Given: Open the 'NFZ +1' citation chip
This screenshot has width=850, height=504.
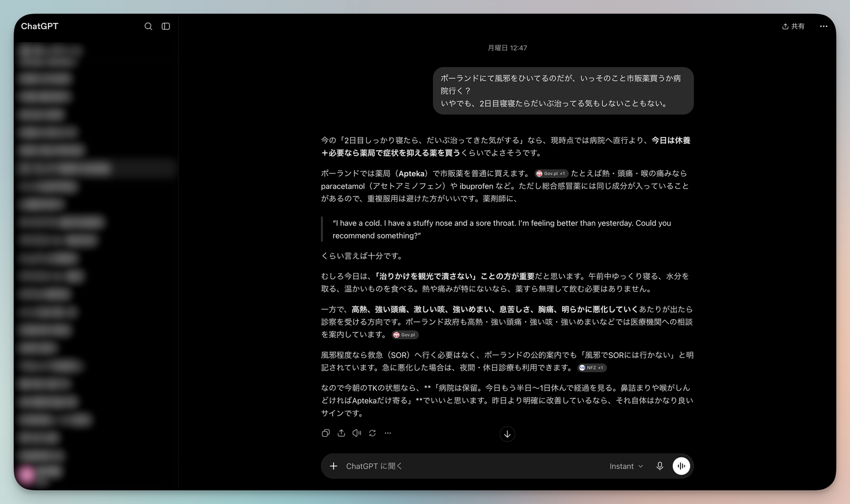Looking at the screenshot, I should click(592, 368).
